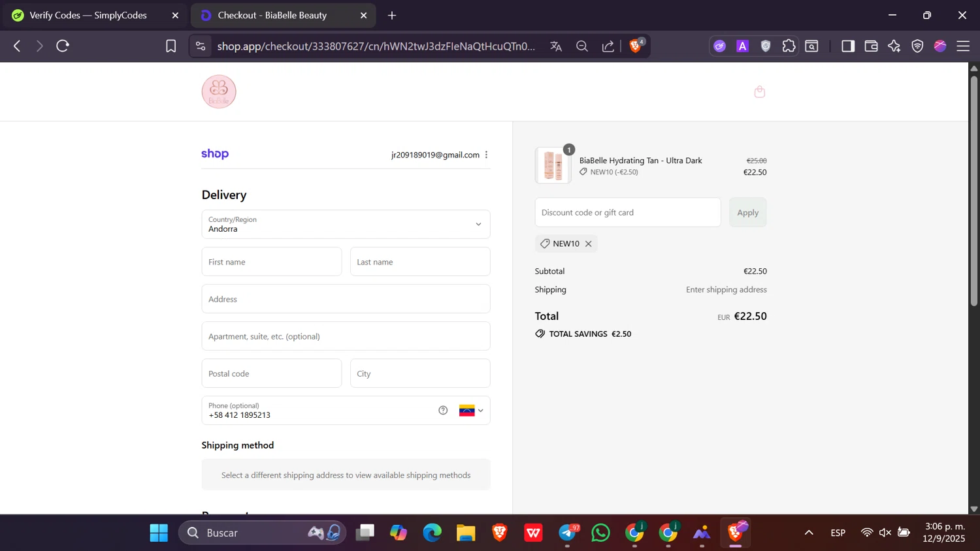This screenshot has height=551, width=980.
Task: Open File Explorer from the taskbar
Action: [x=466, y=533]
